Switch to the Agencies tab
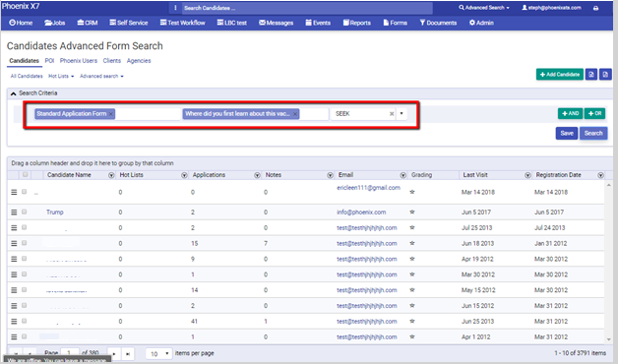 [x=139, y=61]
